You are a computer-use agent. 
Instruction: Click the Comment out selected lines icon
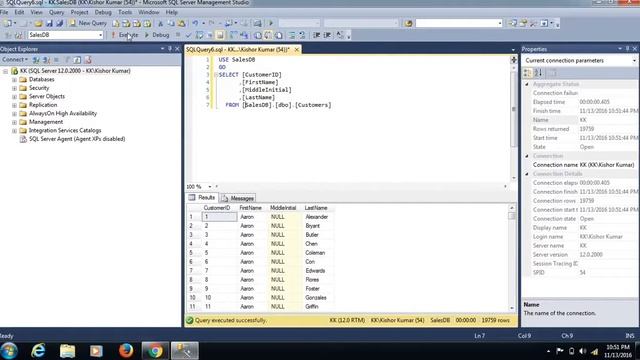point(292,36)
